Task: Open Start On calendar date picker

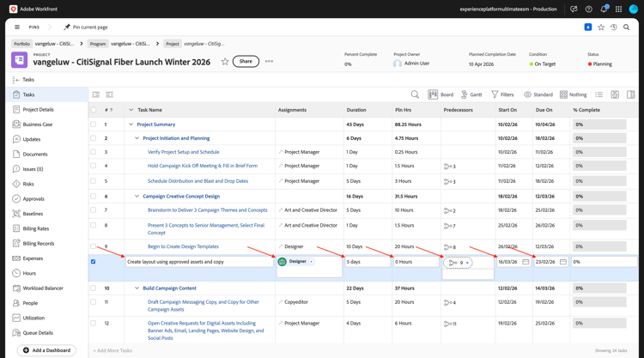Action: (x=526, y=262)
